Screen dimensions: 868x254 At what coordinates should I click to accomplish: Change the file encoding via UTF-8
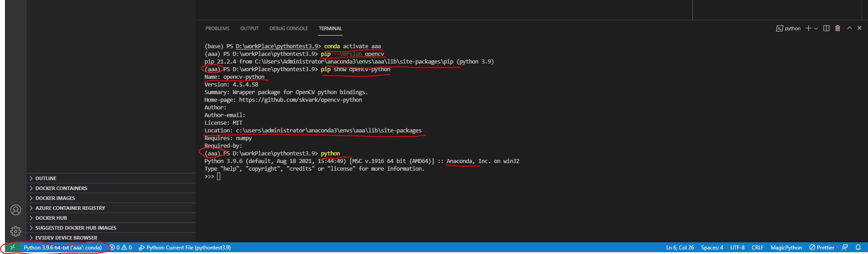(737, 247)
